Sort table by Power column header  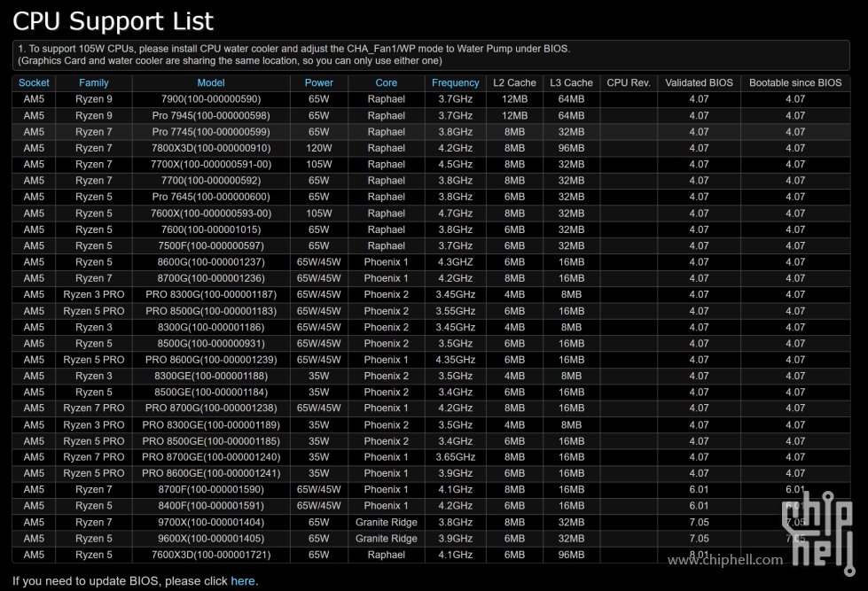[319, 83]
